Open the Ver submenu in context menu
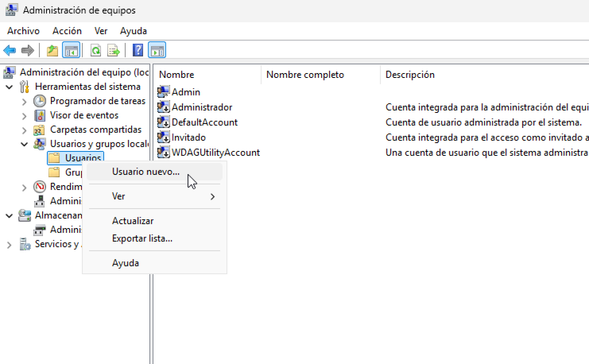Viewport: 589px width, 364px height. pyautogui.click(x=155, y=196)
